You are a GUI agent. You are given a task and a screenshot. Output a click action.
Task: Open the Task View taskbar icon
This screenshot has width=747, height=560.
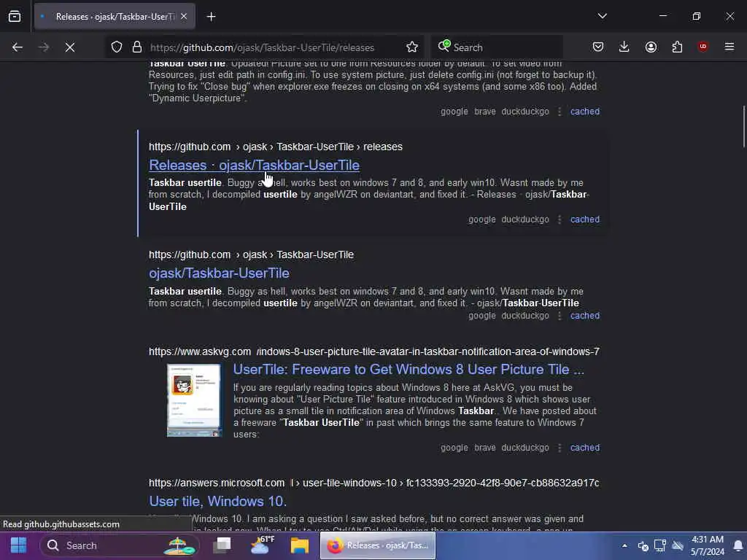coord(222,545)
